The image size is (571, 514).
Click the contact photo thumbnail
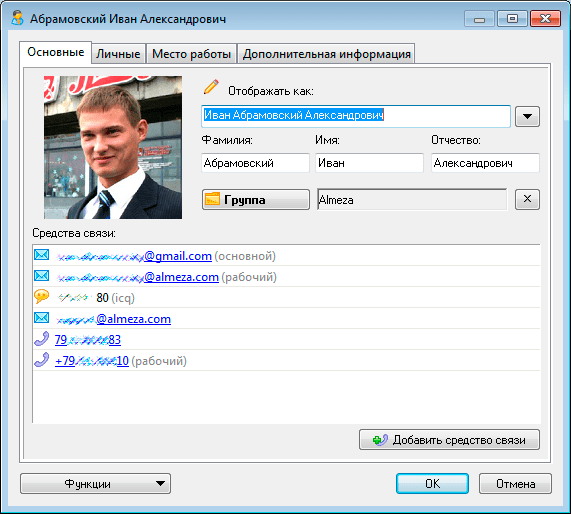tap(113, 147)
